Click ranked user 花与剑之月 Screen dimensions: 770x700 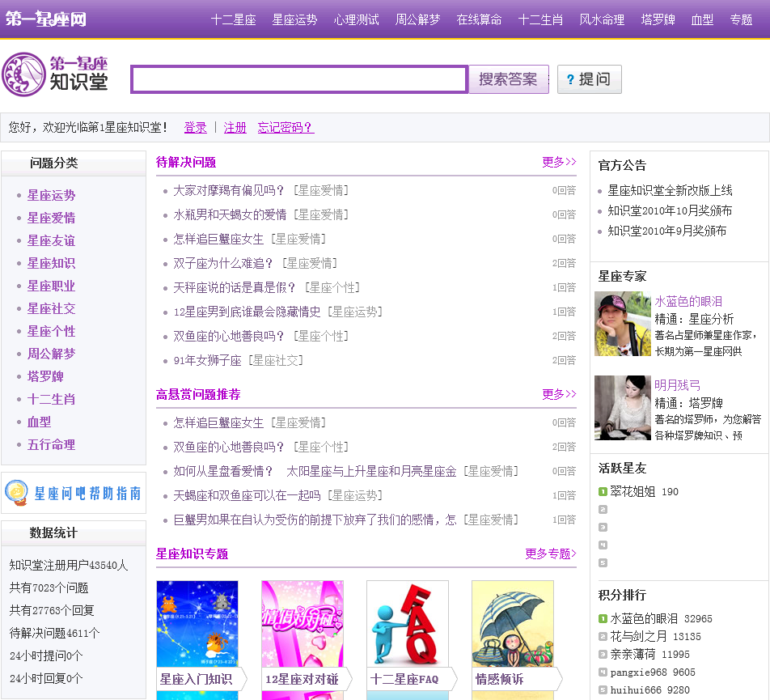(x=638, y=637)
